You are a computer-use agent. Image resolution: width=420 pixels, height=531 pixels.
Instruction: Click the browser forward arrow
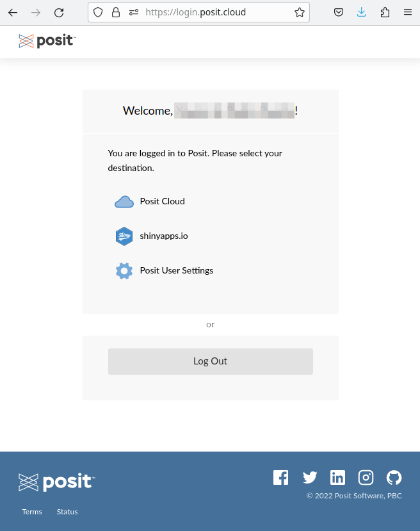tap(36, 13)
